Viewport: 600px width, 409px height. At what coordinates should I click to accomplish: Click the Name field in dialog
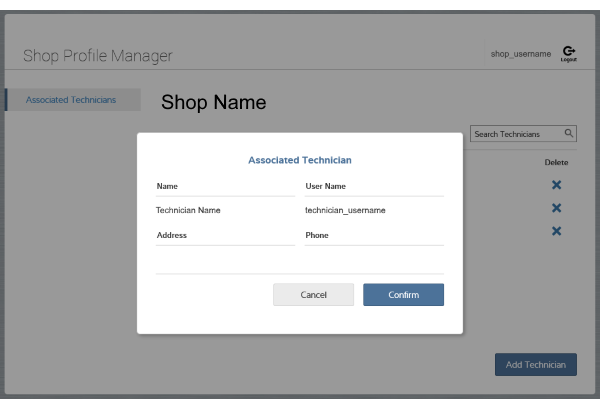[x=211, y=186]
